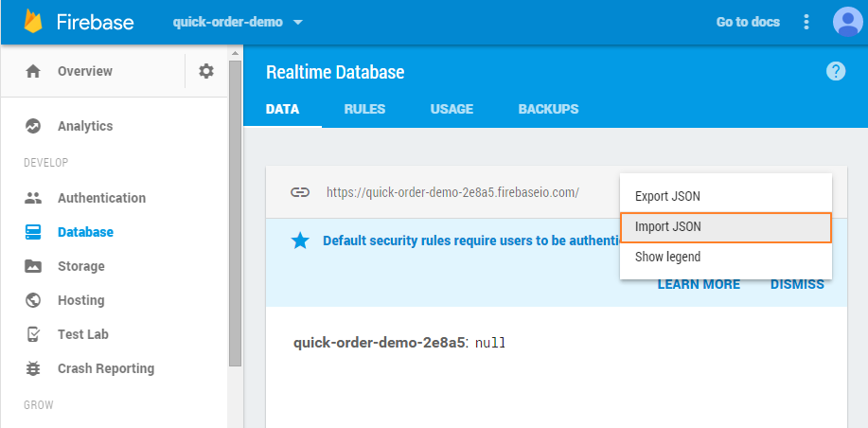Click the LEARN MORE link

[699, 284]
